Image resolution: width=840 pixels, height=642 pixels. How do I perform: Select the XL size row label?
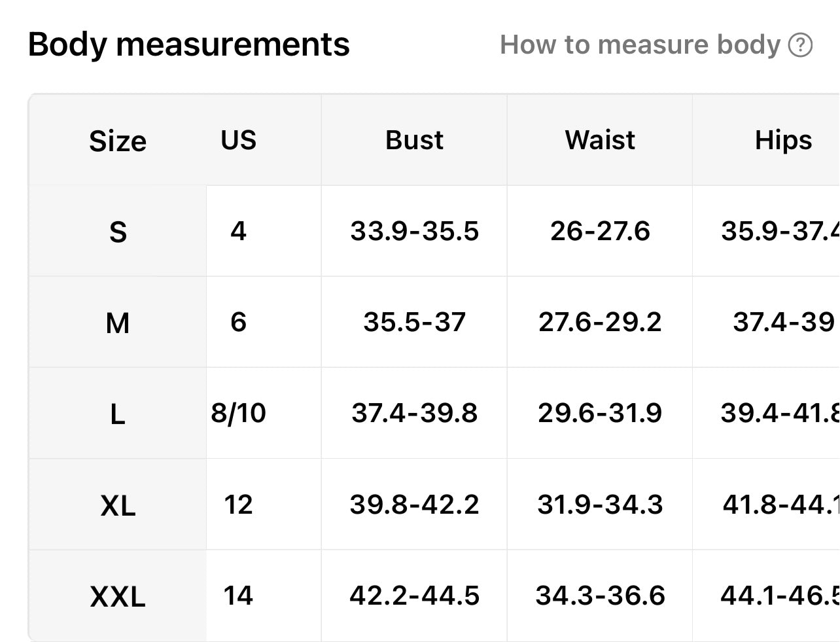pyautogui.click(x=118, y=505)
